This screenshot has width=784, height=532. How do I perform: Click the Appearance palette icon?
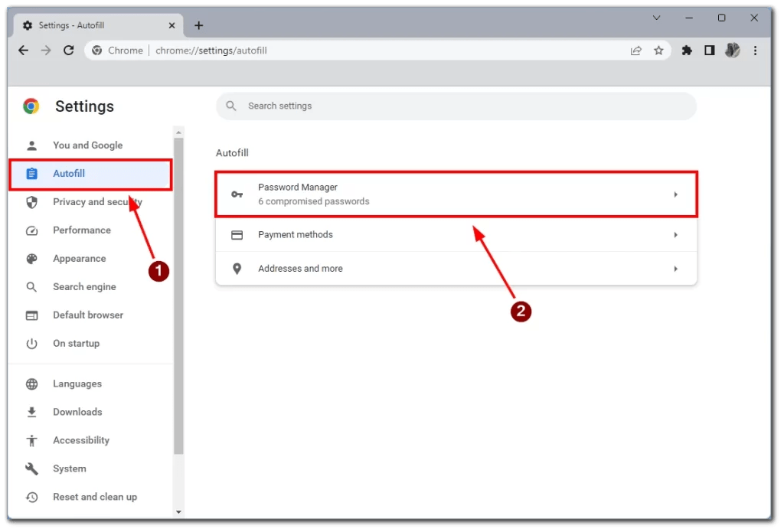31,259
